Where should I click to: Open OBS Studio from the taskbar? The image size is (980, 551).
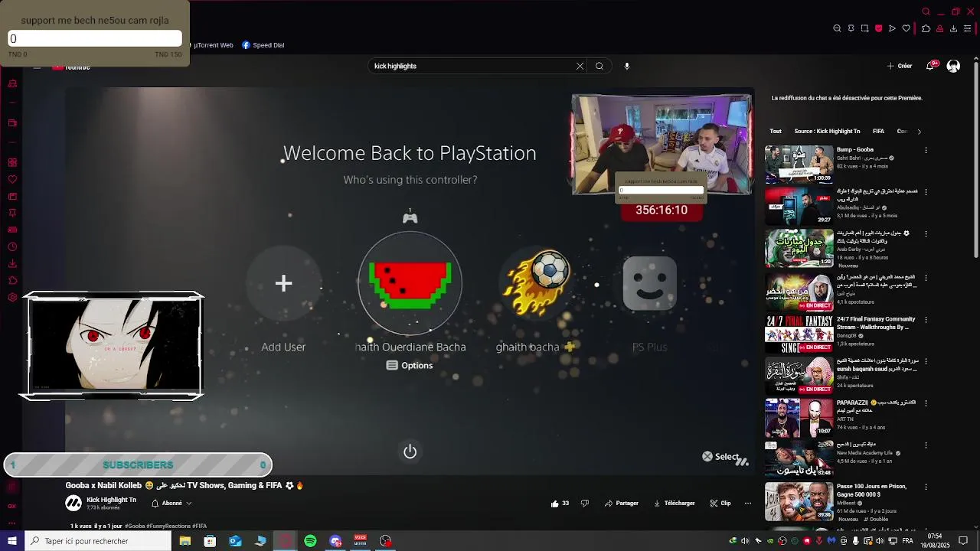pos(385,541)
